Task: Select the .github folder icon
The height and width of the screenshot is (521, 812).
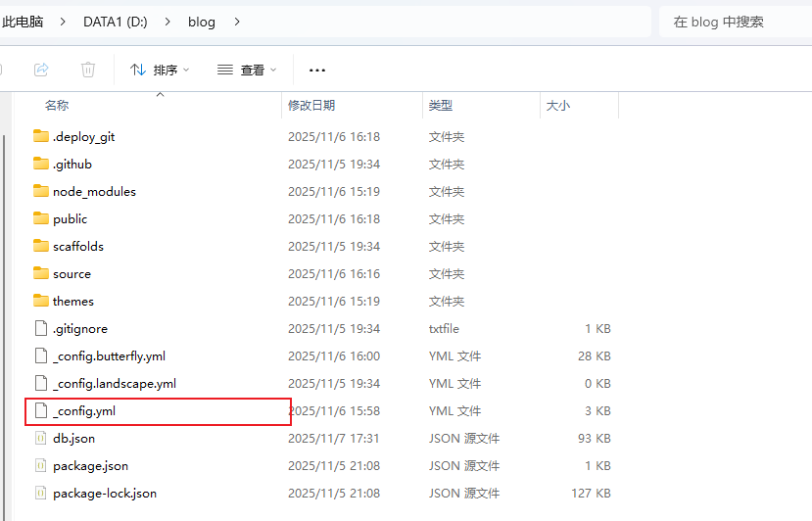Action: coord(41,164)
